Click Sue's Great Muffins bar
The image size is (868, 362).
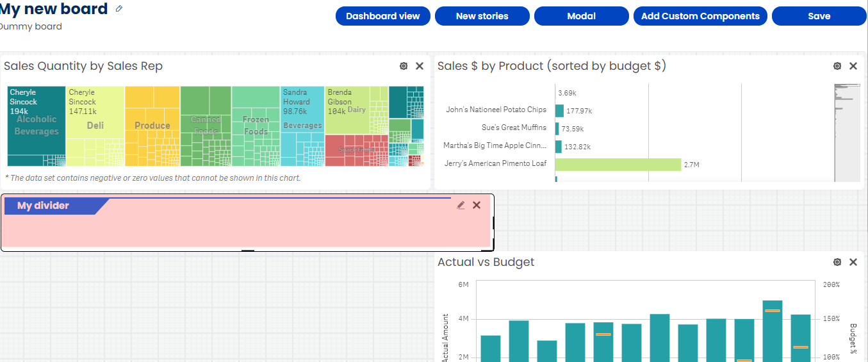pos(557,129)
